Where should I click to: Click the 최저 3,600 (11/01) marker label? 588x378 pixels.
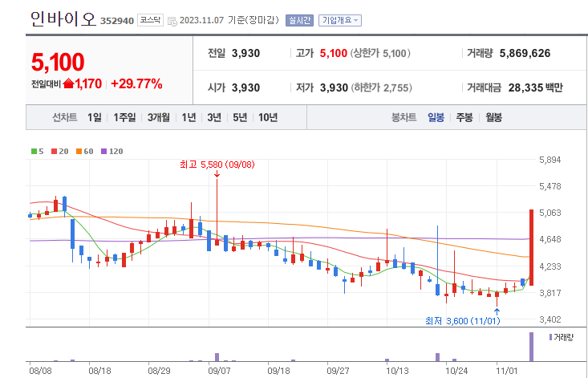click(462, 321)
